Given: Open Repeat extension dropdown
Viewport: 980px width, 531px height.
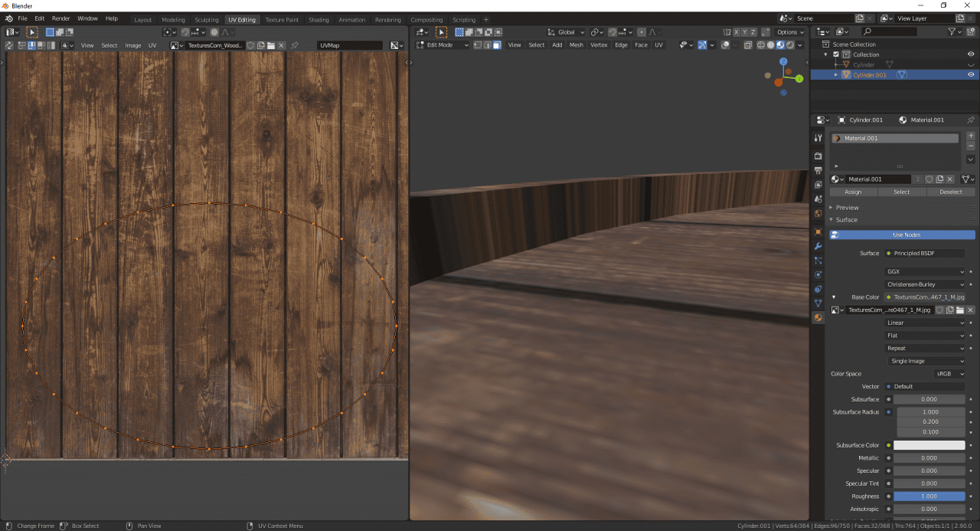Looking at the screenshot, I should [x=925, y=348].
